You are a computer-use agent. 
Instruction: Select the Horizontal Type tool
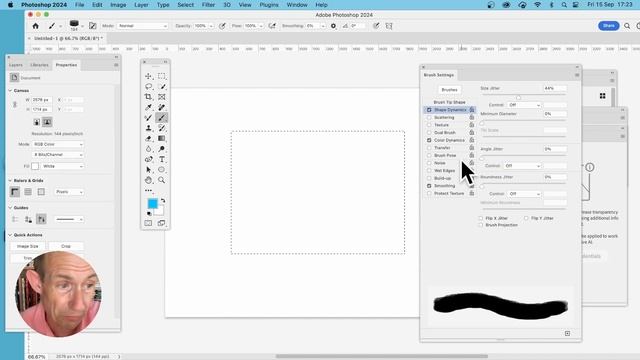point(162,159)
